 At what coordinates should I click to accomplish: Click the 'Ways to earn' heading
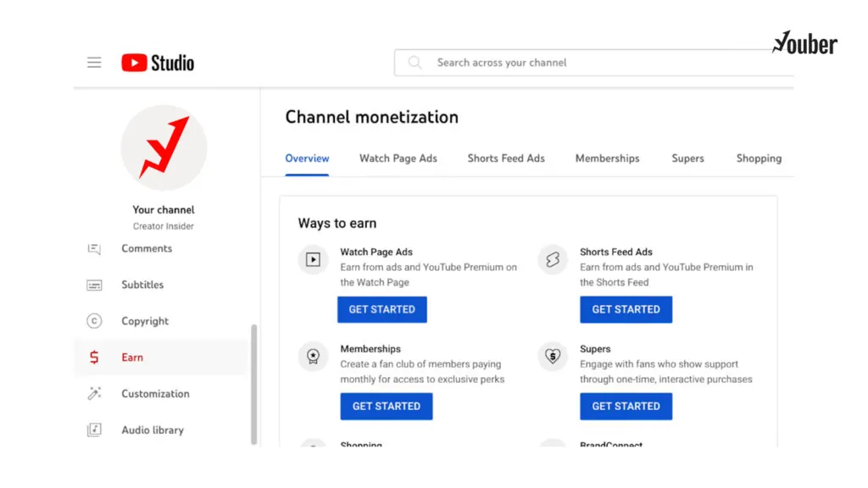pyautogui.click(x=337, y=223)
